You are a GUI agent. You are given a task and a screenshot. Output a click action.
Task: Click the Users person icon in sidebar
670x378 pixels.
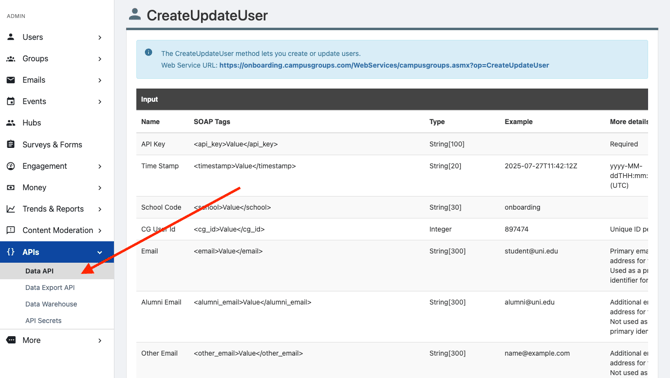coord(11,37)
